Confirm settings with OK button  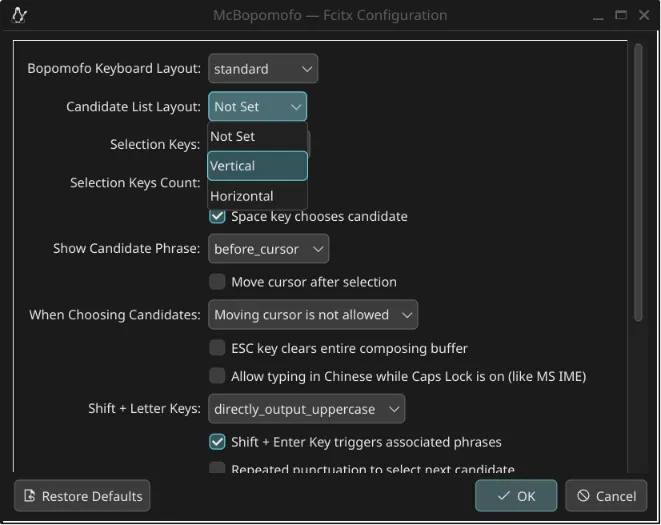pyautogui.click(x=516, y=496)
